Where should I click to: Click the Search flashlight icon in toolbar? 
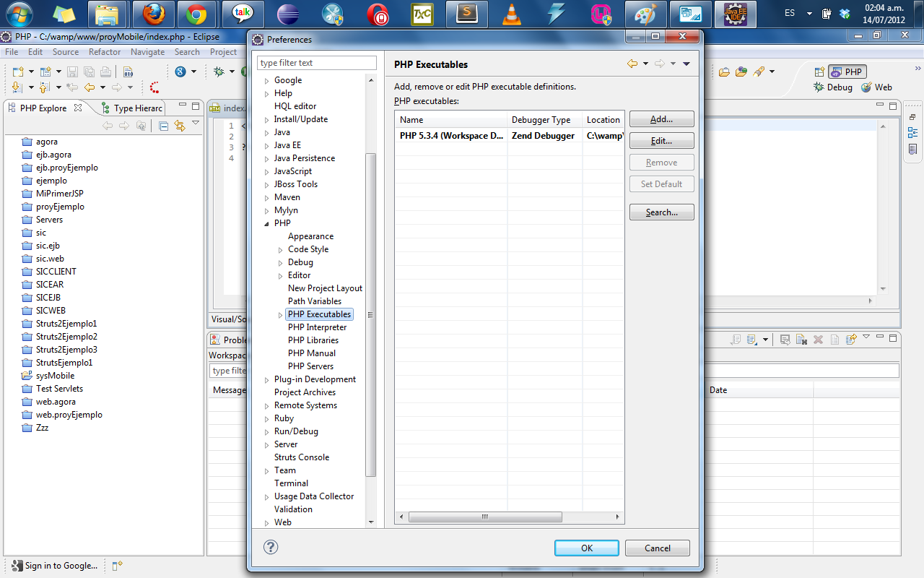pos(759,72)
